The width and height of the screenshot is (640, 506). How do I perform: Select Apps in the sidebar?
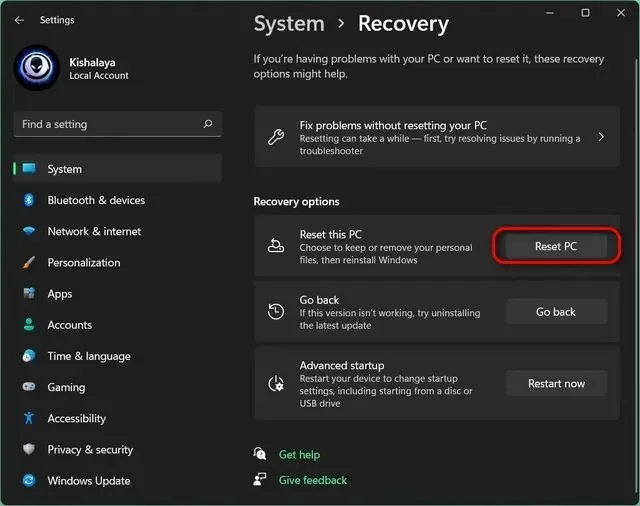(x=118, y=294)
